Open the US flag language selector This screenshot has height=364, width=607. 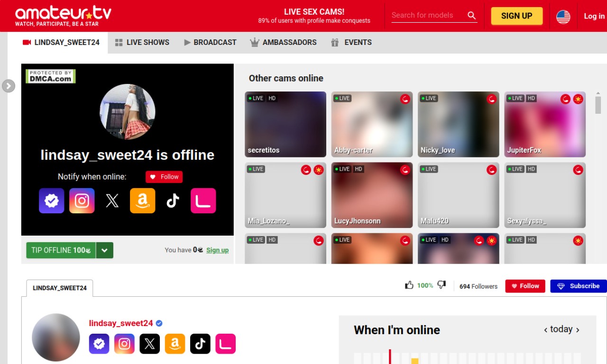tap(563, 17)
